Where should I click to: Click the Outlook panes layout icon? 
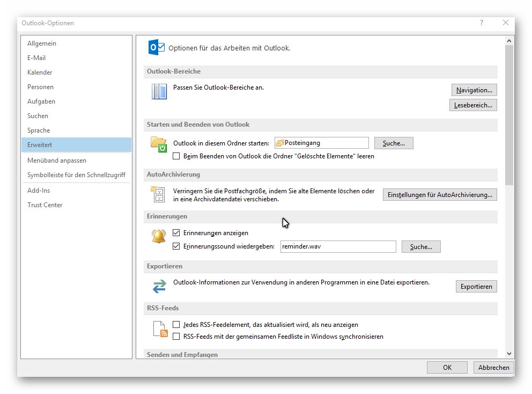159,91
